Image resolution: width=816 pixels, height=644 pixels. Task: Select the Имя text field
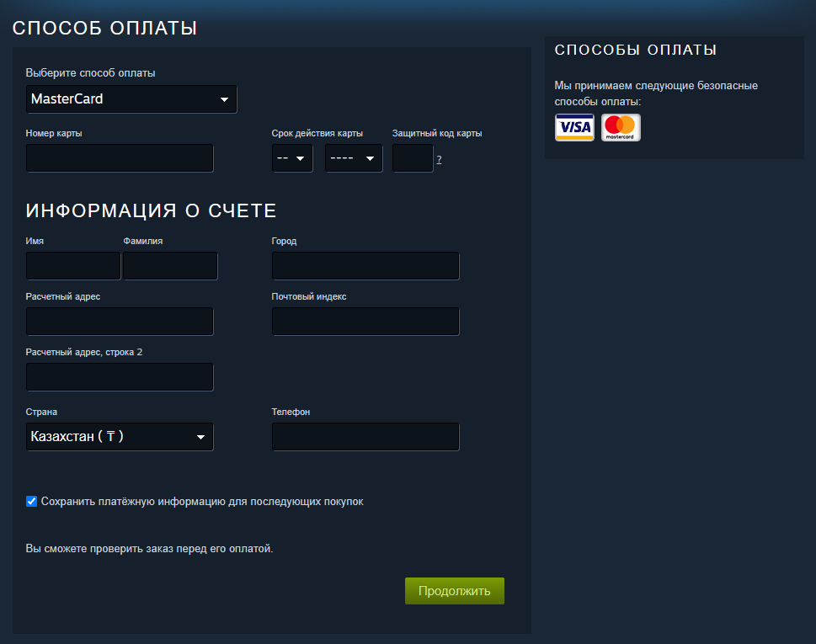point(73,266)
